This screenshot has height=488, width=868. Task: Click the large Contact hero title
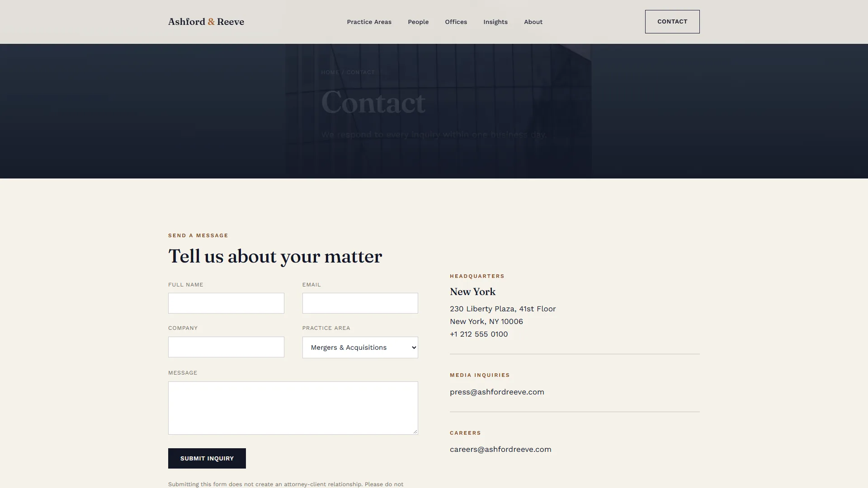[x=373, y=103]
